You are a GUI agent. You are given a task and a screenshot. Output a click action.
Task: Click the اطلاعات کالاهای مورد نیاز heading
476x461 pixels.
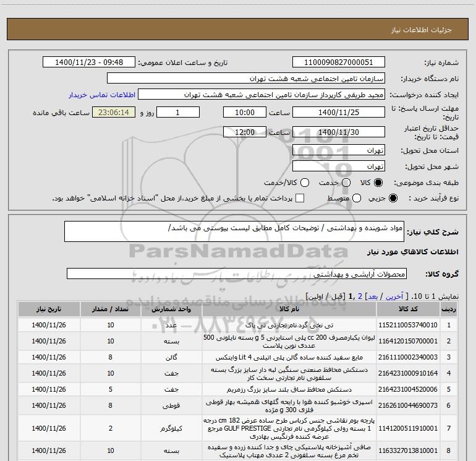[412, 252]
